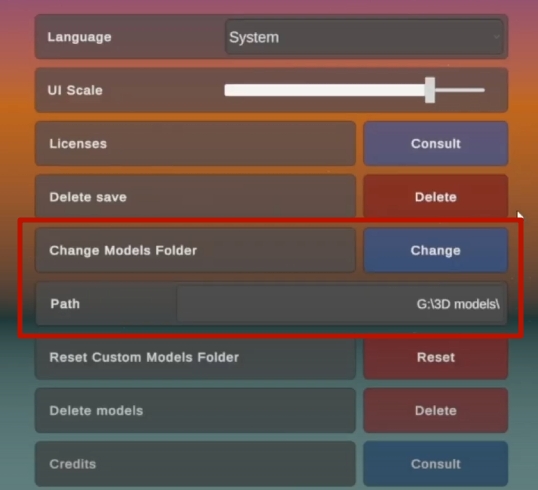The height and width of the screenshot is (490, 538).
Task: Consult the Licenses information
Action: (436, 143)
